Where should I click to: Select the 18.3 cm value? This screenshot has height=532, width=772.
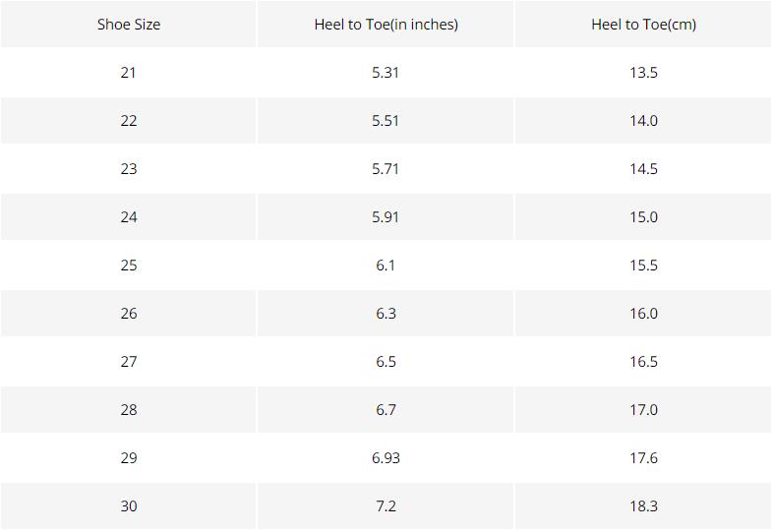pyautogui.click(x=643, y=506)
